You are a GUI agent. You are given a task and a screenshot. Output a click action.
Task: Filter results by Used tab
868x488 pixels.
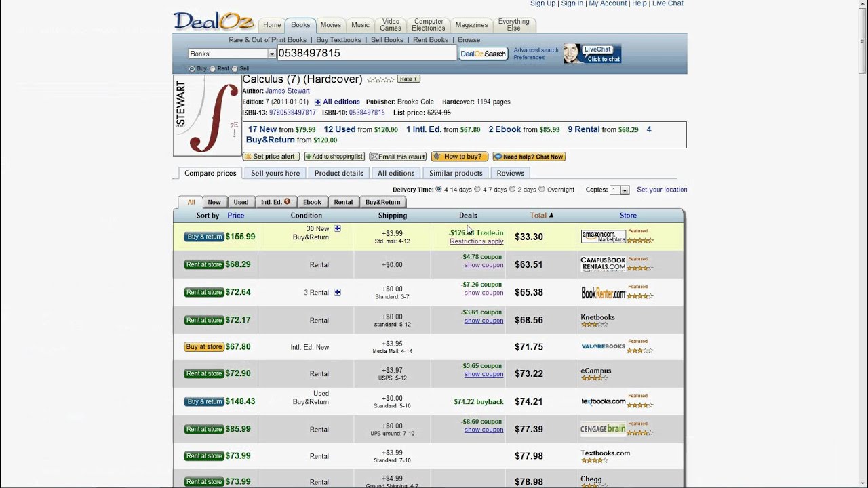[x=241, y=202]
